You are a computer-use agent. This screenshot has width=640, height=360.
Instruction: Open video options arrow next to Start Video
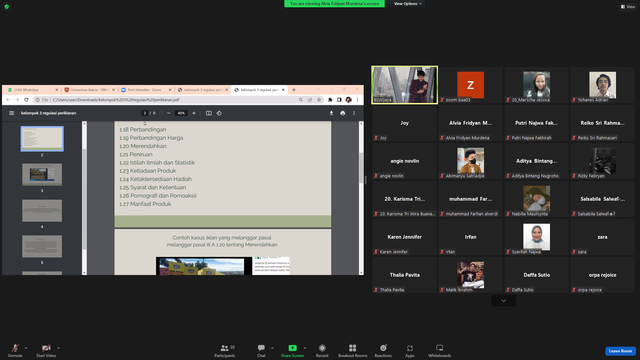pos(58,348)
